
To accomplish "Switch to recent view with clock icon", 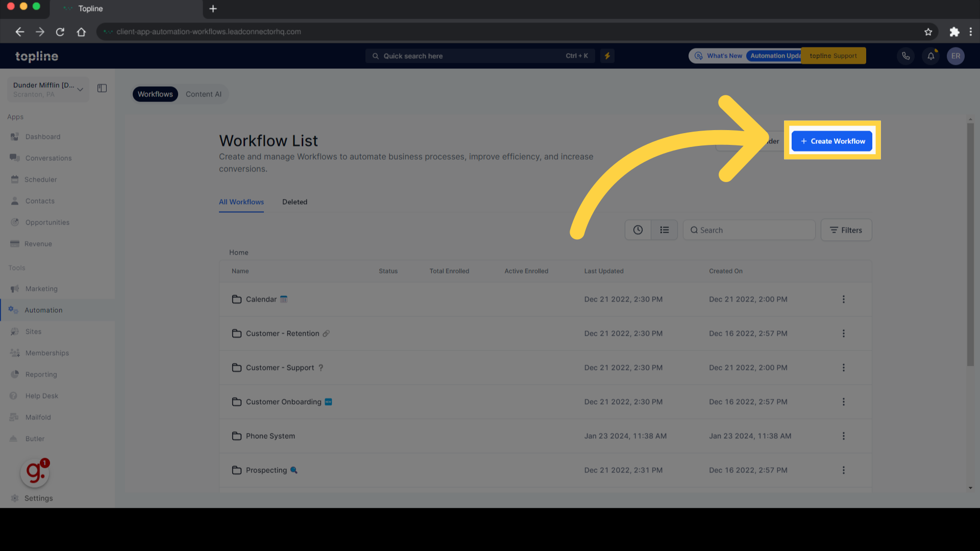I will [x=638, y=230].
